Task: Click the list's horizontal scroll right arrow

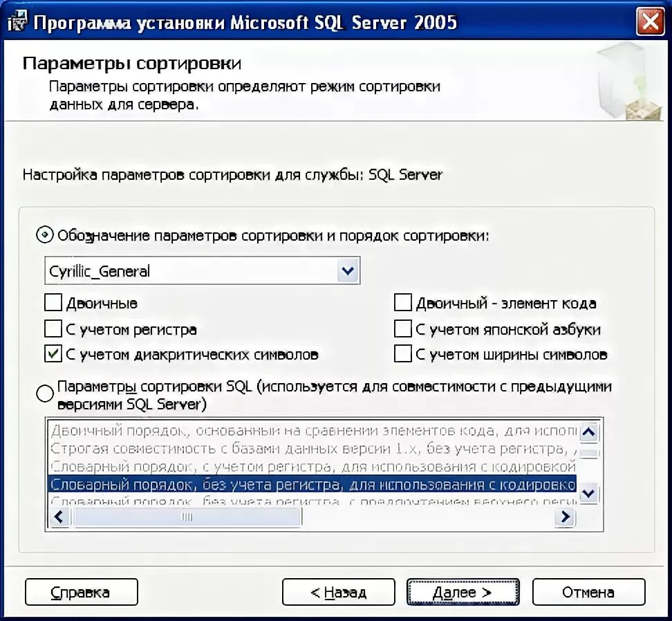Action: (x=565, y=517)
